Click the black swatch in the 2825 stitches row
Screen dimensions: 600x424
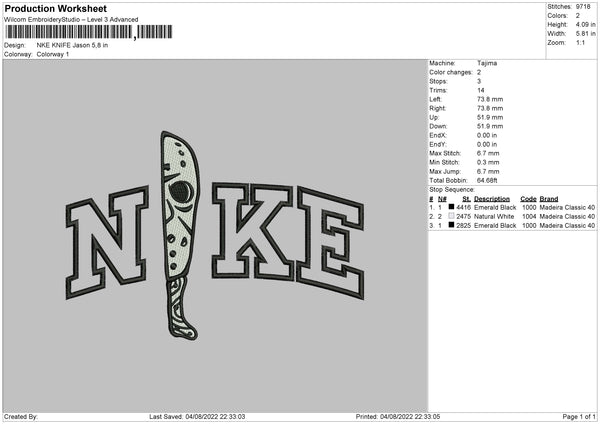pyautogui.click(x=452, y=225)
